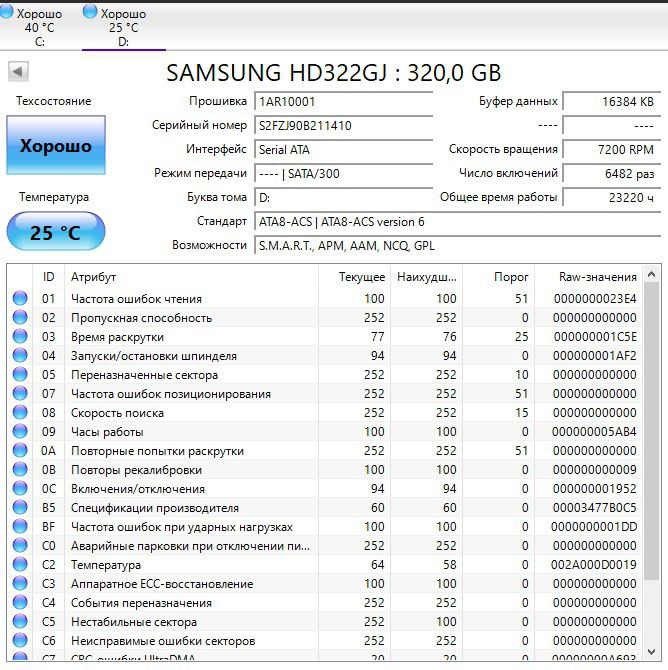Click the firmware field 1AR10001

(x=343, y=102)
